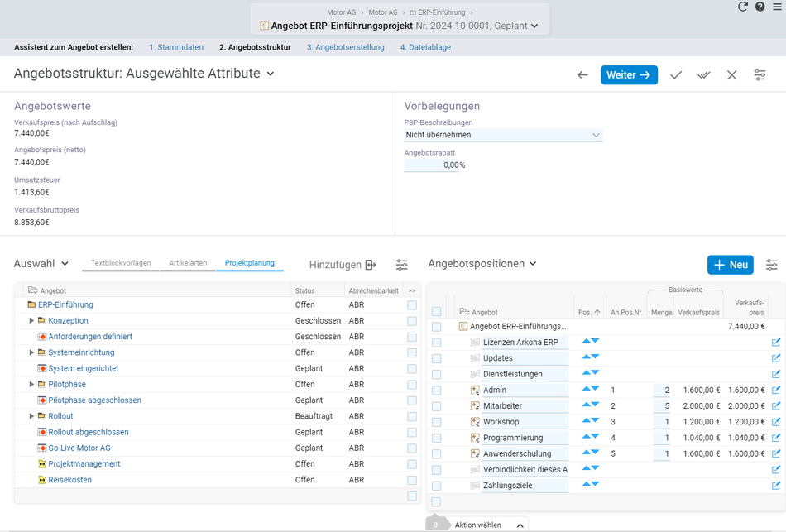Viewport: 786px width, 532px height.
Task: Open edit icon for Anwenderschulung row
Action: (x=776, y=453)
